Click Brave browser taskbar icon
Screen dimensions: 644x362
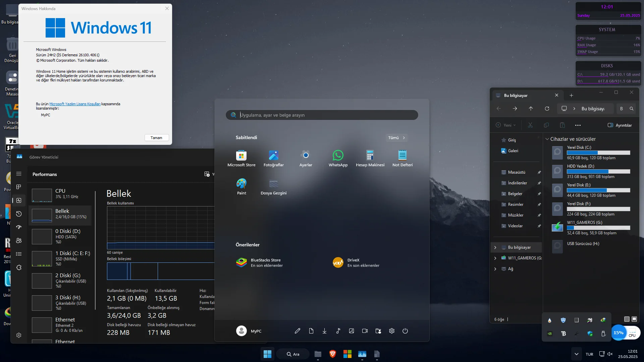[332, 354]
